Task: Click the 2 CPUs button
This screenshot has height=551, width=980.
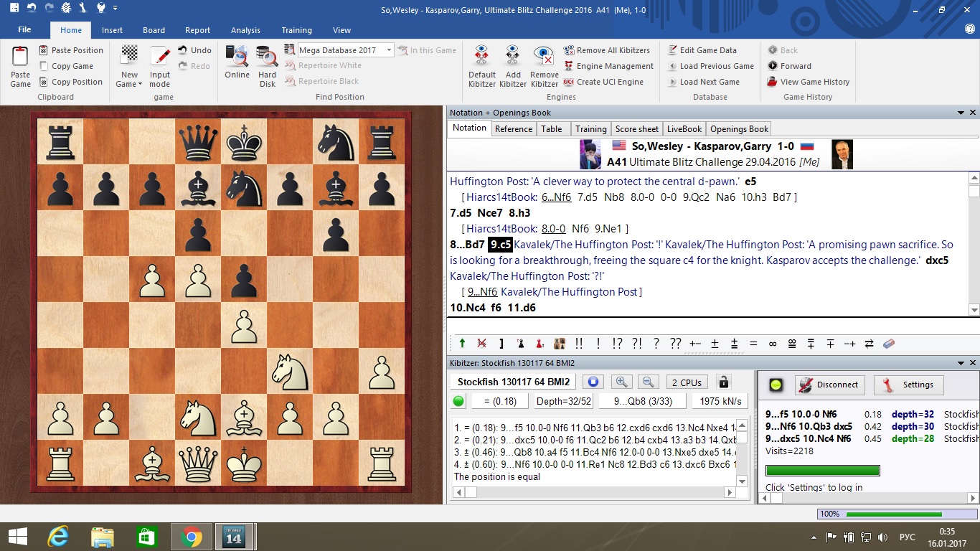Action: (687, 382)
